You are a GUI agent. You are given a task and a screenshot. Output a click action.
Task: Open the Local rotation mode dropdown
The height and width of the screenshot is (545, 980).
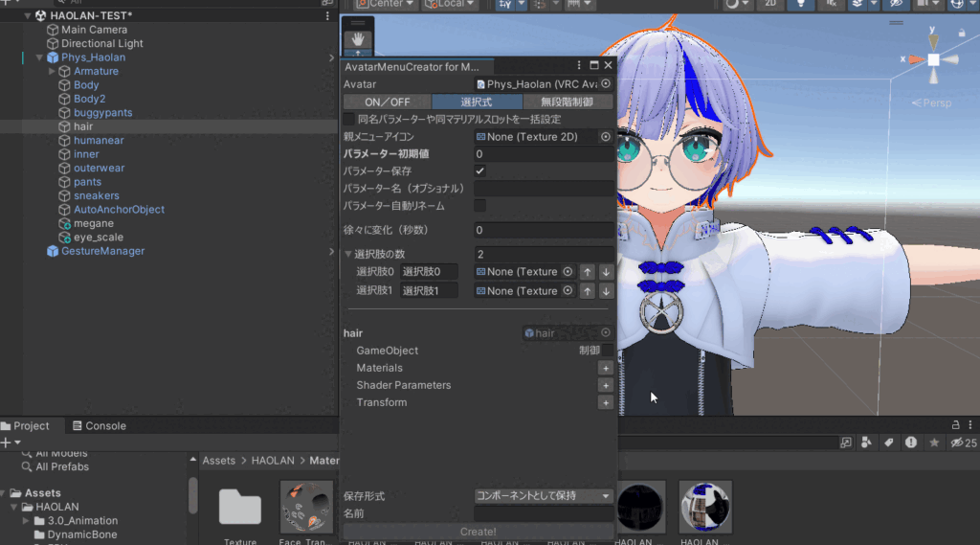(450, 4)
